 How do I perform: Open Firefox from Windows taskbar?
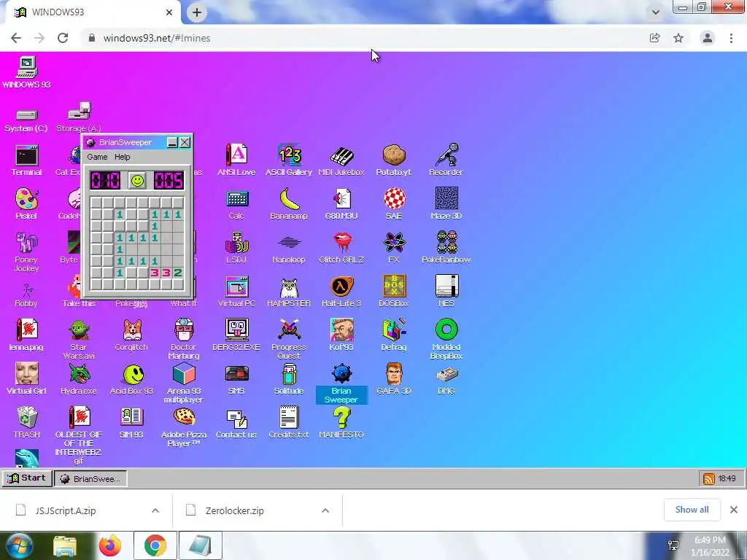pyautogui.click(x=110, y=545)
